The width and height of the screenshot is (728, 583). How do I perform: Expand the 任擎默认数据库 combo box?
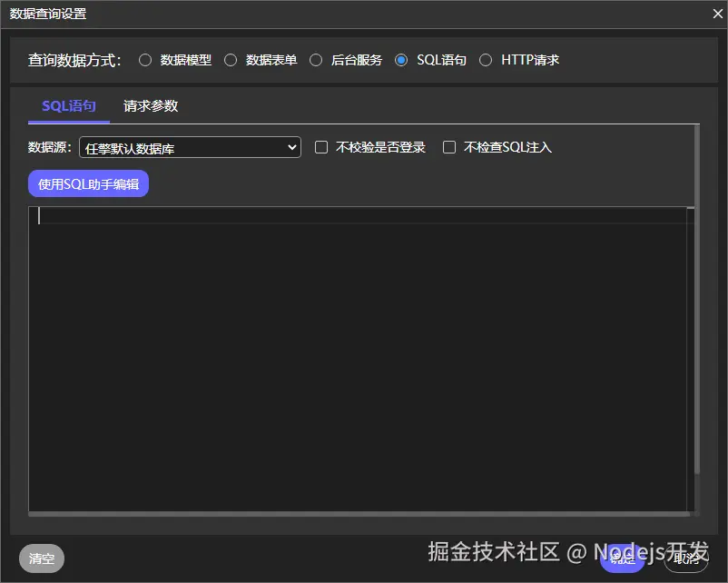tap(190, 147)
